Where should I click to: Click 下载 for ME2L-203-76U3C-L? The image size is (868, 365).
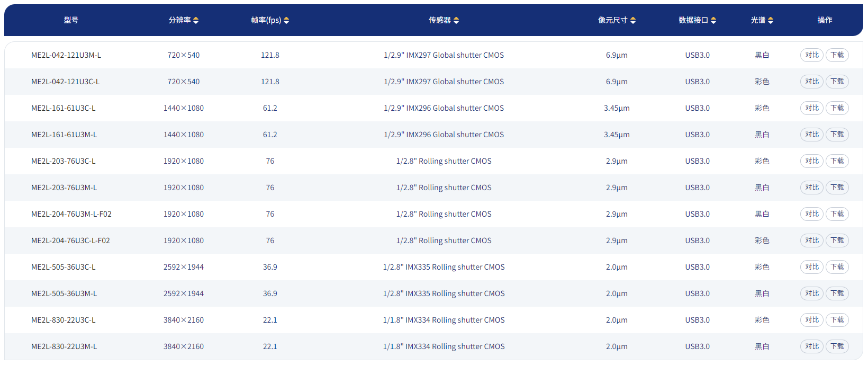pyautogui.click(x=837, y=161)
